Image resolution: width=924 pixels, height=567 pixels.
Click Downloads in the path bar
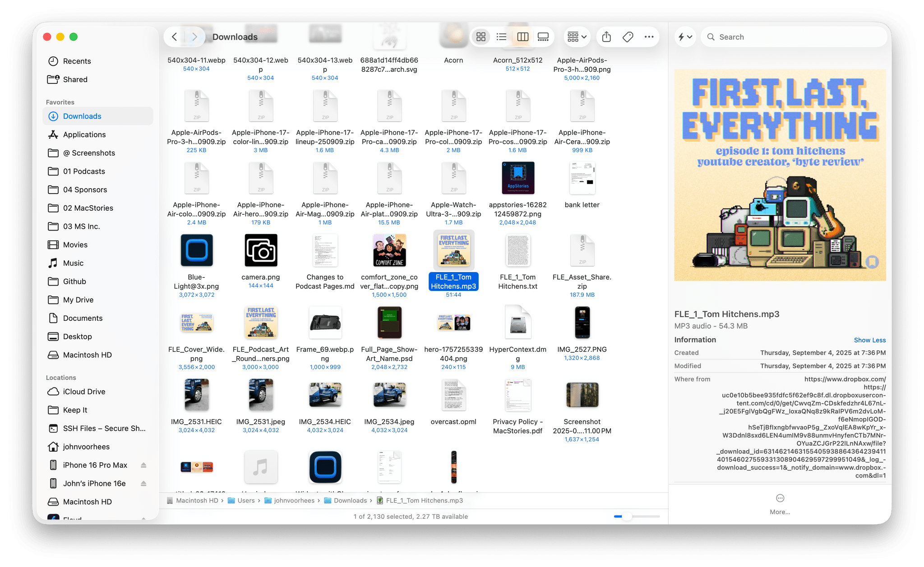tap(346, 500)
